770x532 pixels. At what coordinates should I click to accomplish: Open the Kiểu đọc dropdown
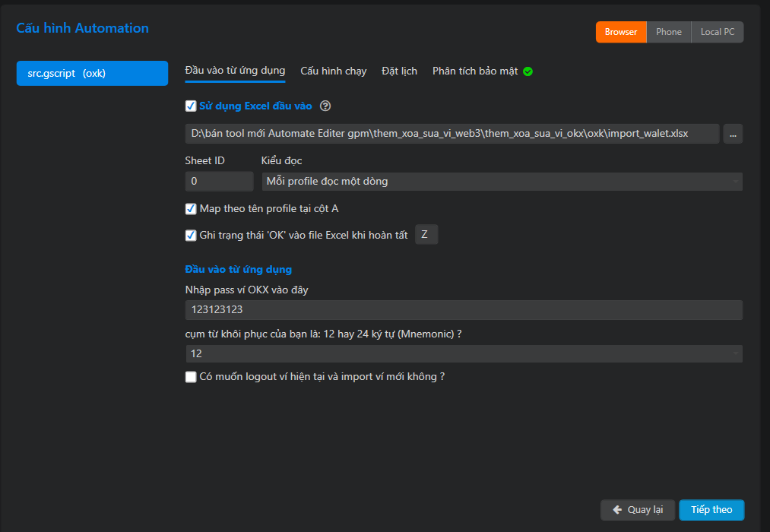click(502, 182)
